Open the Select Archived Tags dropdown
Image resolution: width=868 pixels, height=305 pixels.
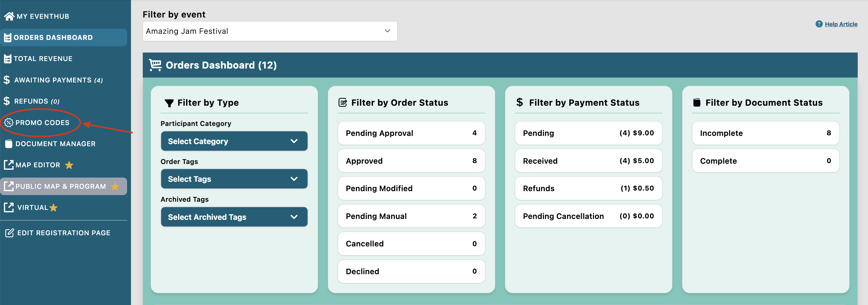[234, 217]
